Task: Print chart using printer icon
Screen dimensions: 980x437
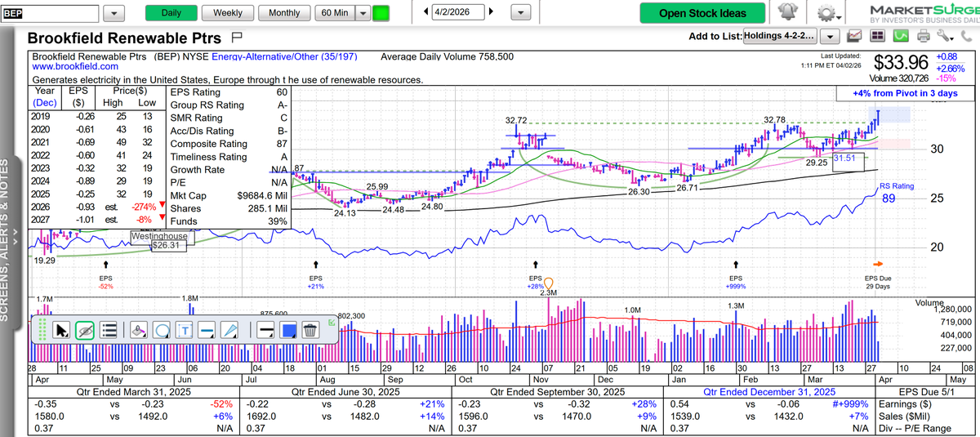Action: (924, 36)
